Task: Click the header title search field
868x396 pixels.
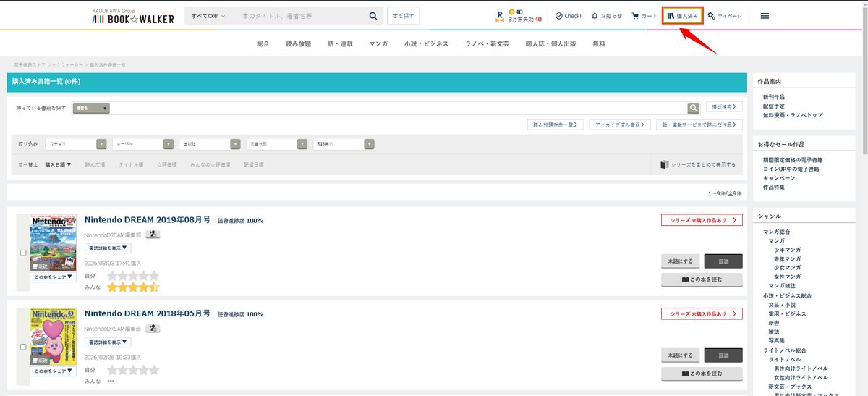Action: [x=302, y=16]
